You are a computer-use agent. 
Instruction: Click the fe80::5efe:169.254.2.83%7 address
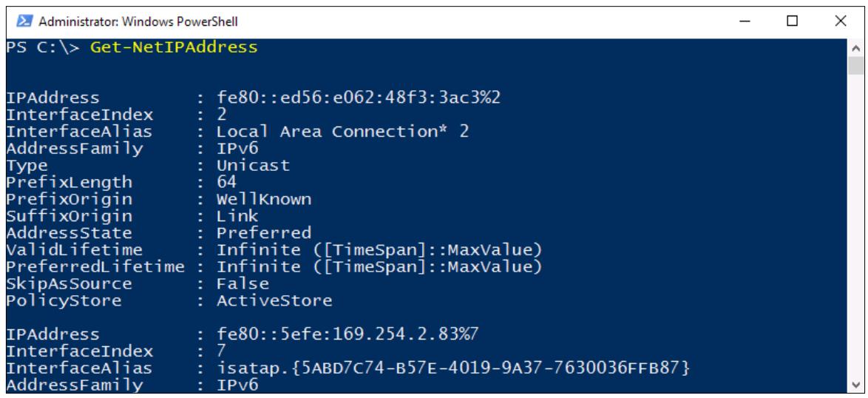(x=347, y=334)
